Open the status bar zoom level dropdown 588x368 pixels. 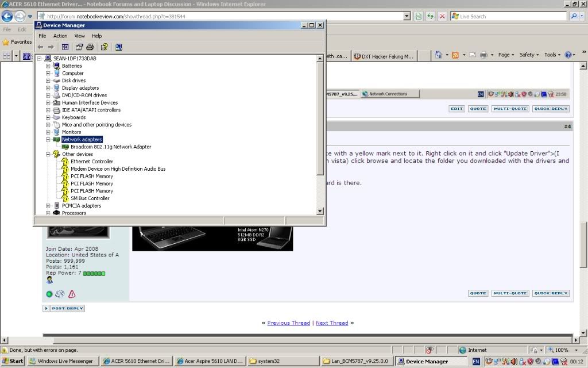coord(577,350)
